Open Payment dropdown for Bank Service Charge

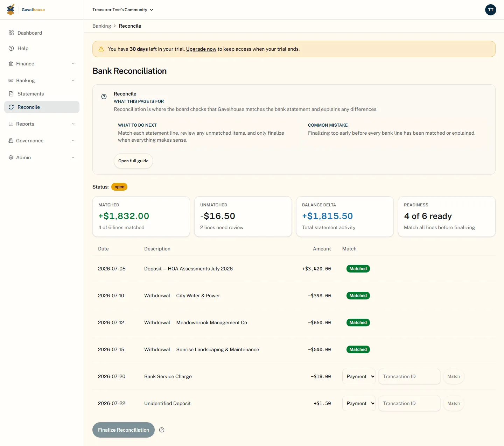pos(359,376)
